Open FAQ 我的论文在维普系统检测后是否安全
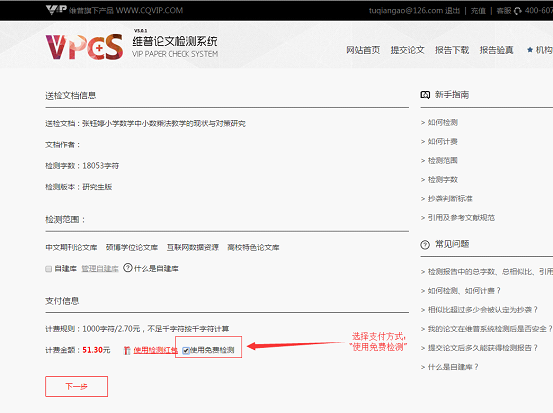This screenshot has width=553, height=413. point(490,329)
